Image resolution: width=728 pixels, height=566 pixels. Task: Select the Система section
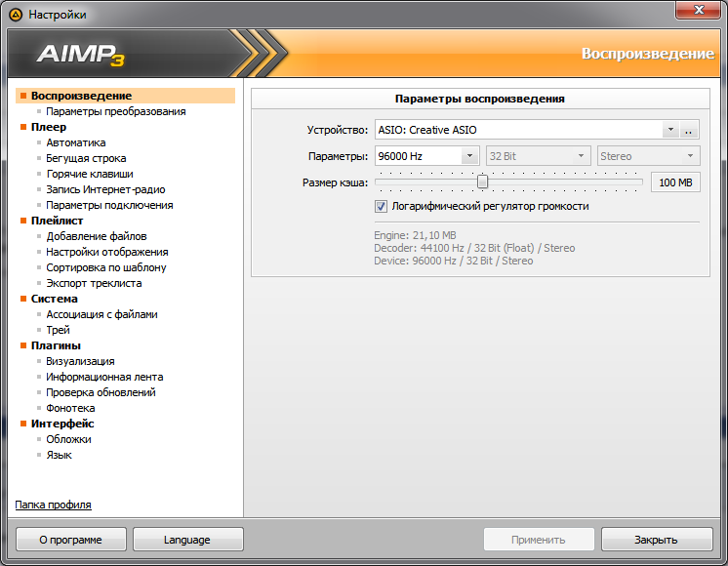coord(54,299)
